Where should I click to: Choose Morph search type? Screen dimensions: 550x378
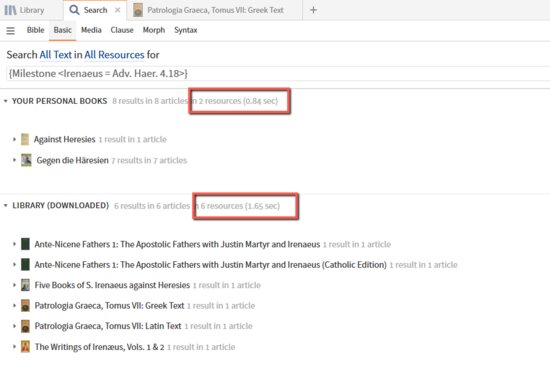pos(154,30)
